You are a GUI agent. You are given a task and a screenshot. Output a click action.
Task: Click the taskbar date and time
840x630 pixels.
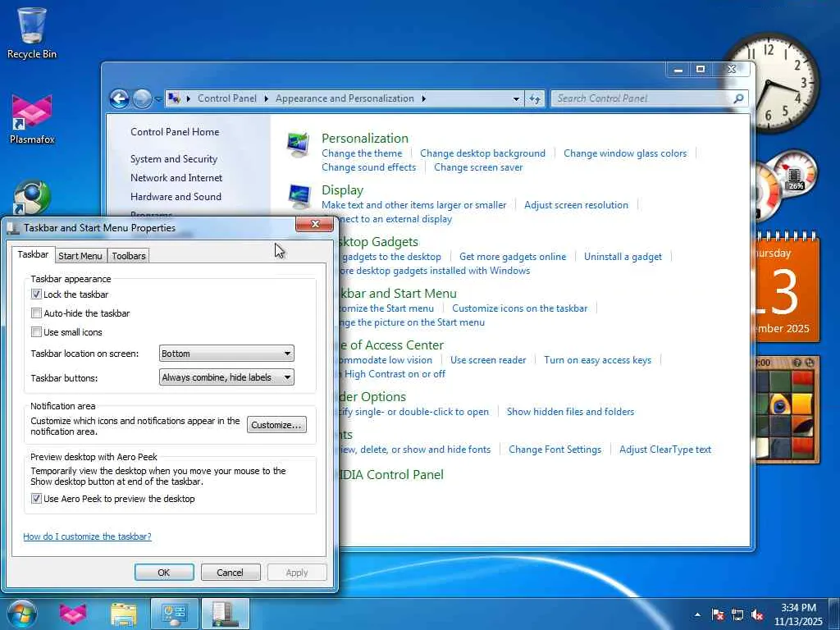tap(798, 614)
